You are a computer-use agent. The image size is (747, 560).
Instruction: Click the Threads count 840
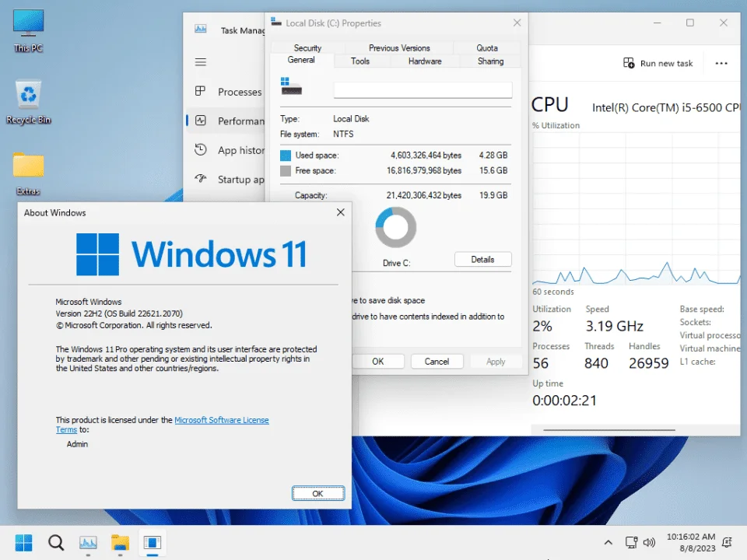point(596,363)
